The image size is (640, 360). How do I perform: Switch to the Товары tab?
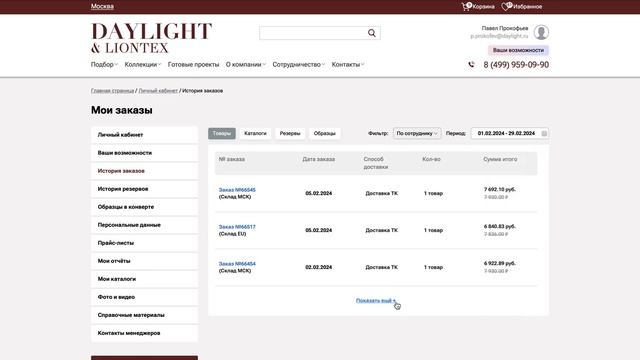(x=222, y=133)
